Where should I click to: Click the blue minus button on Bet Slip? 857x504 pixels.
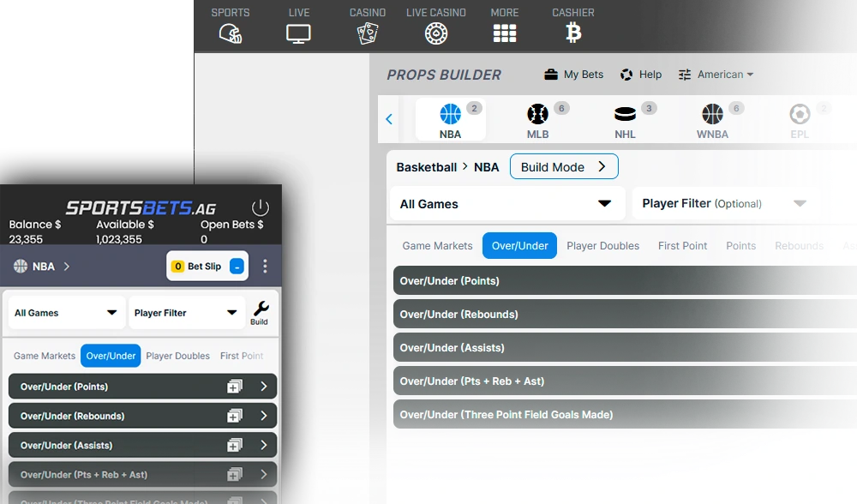[237, 267]
